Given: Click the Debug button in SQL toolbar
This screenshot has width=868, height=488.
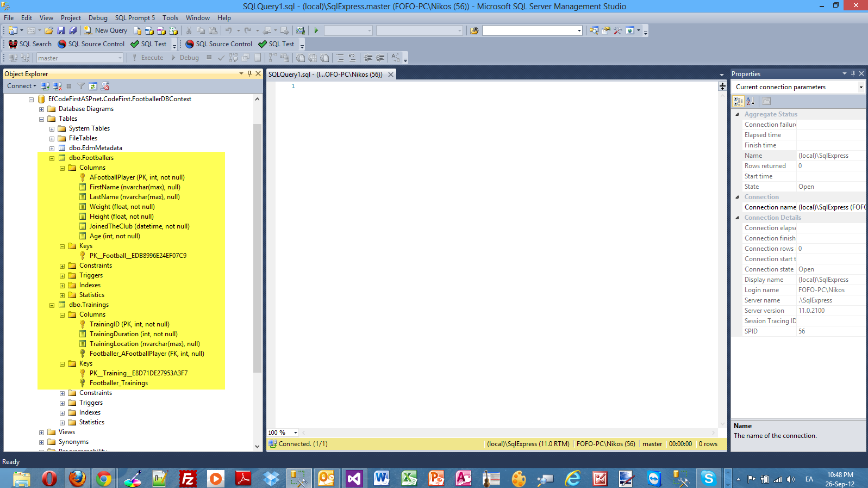Looking at the screenshot, I should (185, 58).
